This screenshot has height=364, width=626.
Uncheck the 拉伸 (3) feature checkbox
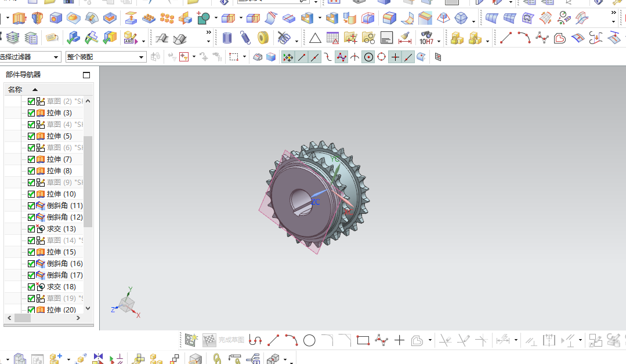click(31, 113)
